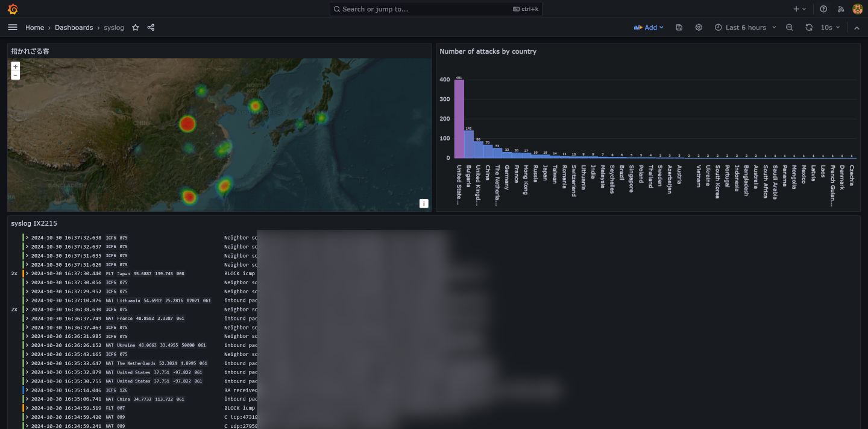Zoom out on the map
Image resolution: width=868 pixels, height=429 pixels.
click(x=16, y=75)
